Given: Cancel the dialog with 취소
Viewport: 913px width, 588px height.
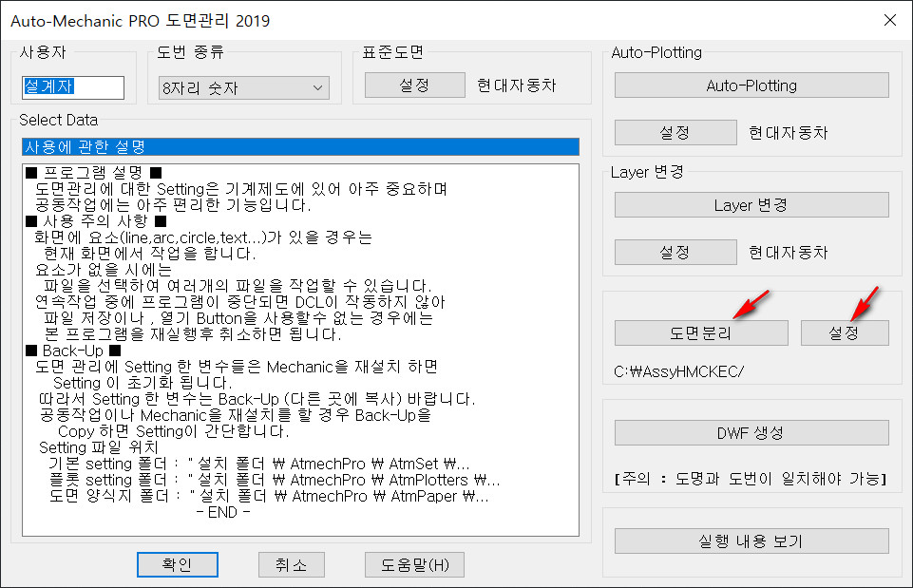Looking at the screenshot, I should coord(291,564).
